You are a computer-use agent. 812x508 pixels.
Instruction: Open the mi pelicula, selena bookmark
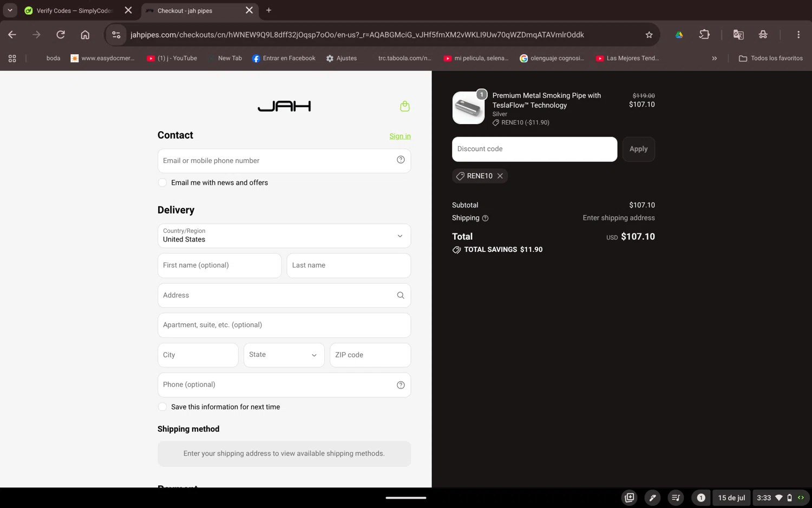point(476,58)
